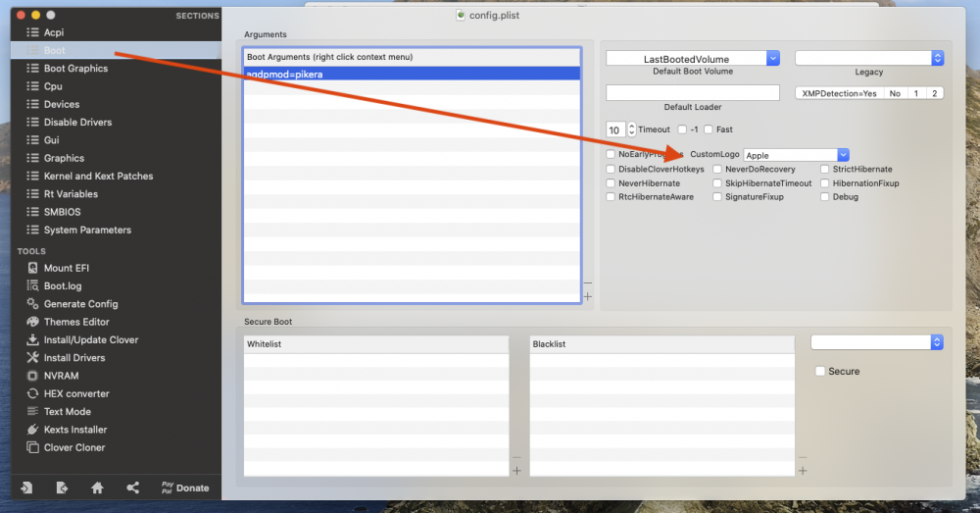Toggle the StrictHibernate checkbox

coord(825,169)
